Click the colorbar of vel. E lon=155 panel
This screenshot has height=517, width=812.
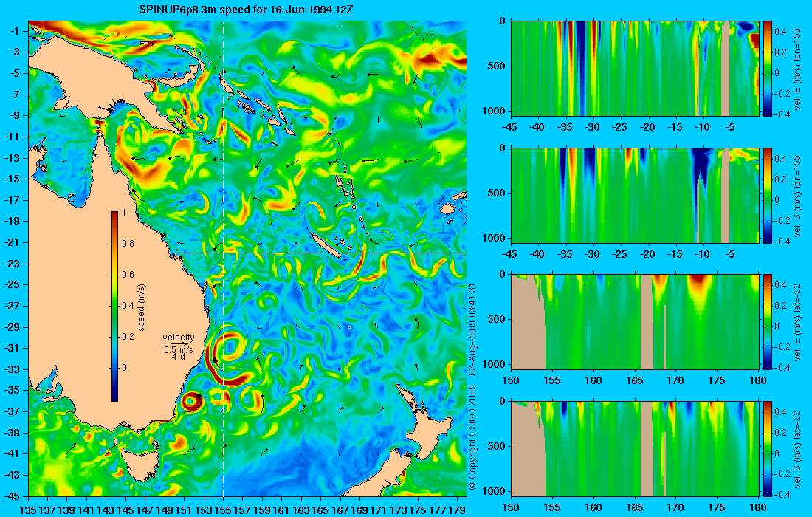768,68
